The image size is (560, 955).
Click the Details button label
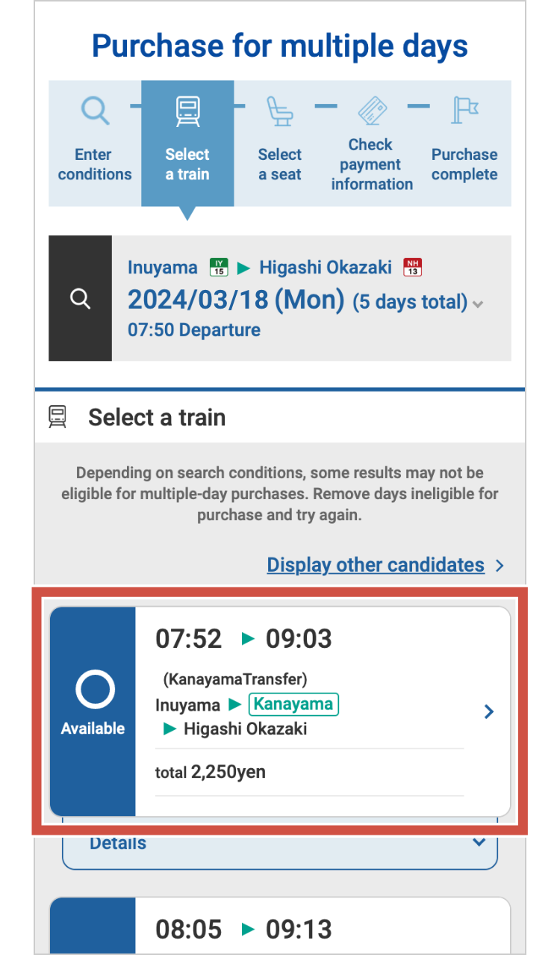pos(118,844)
